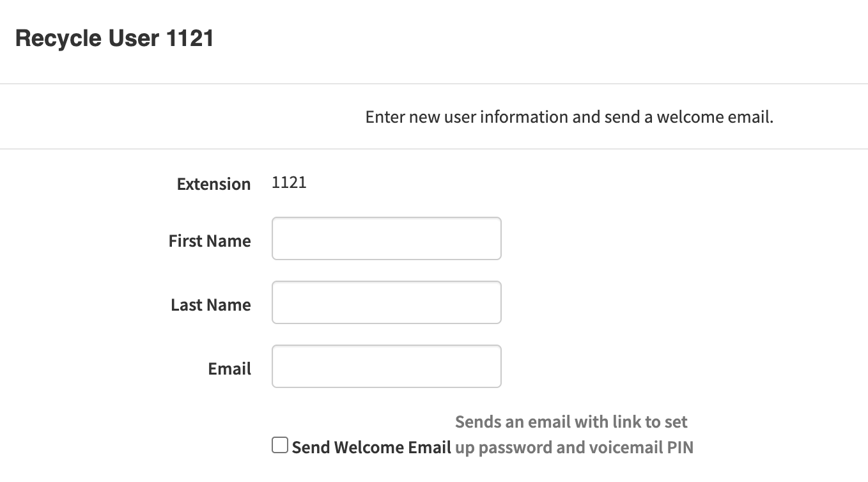Click the 'Extension' label
868x482 pixels.
pos(213,184)
